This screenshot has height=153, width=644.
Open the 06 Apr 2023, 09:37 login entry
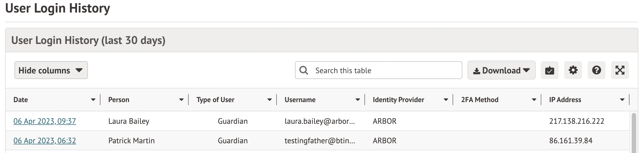[45, 121]
